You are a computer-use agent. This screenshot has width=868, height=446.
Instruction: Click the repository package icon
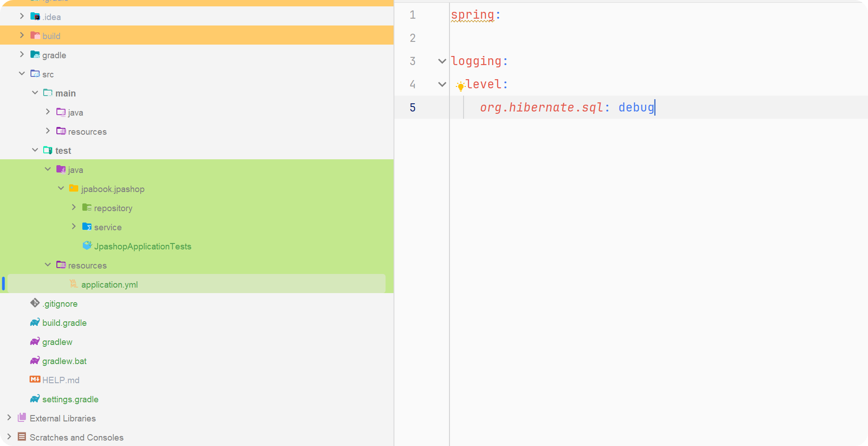(87, 208)
